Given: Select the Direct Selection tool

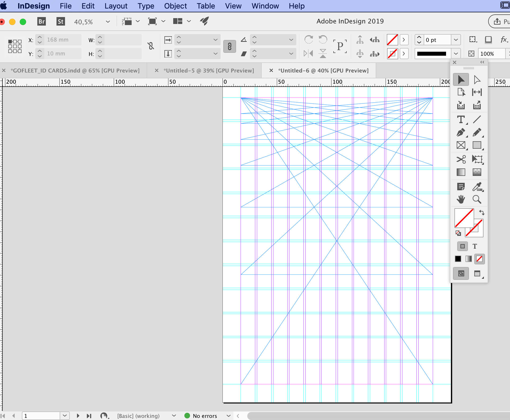Looking at the screenshot, I should point(477,79).
